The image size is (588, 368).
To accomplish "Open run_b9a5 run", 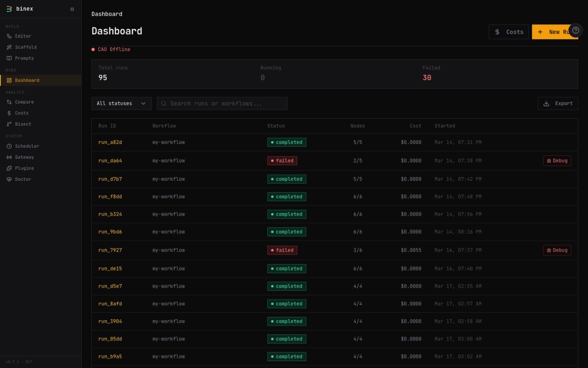I will [x=110, y=356].
